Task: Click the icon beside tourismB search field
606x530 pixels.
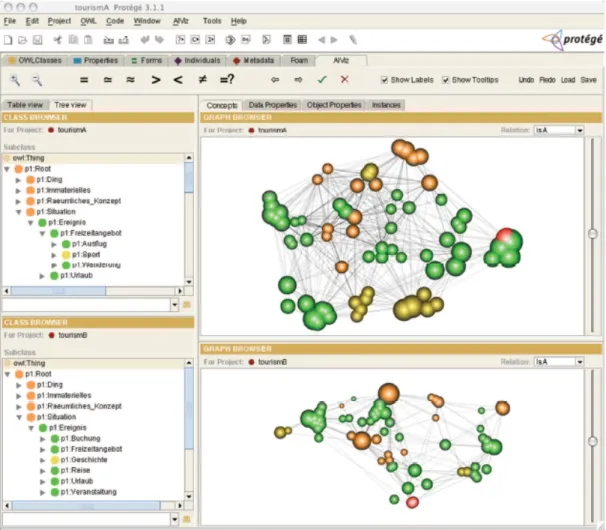Action: tap(187, 519)
